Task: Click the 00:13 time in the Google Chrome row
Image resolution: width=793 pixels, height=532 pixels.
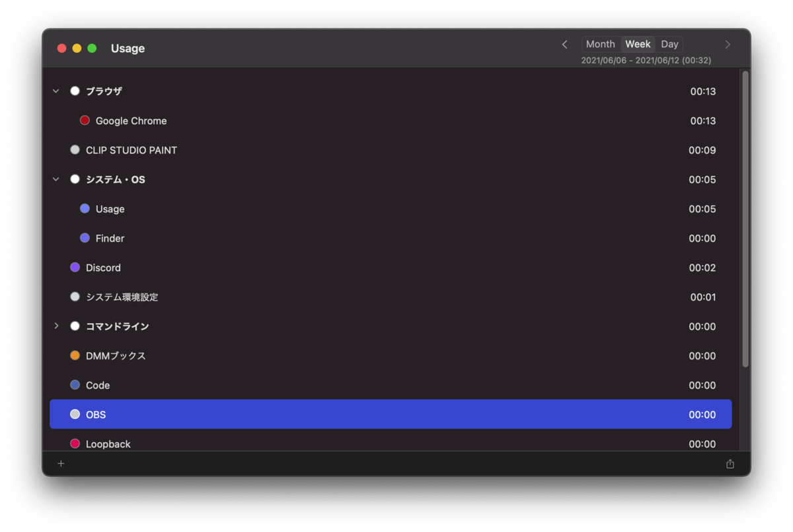Action: 703,121
